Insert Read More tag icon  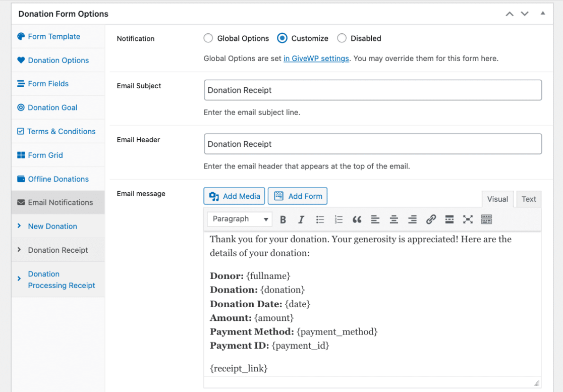pyautogui.click(x=449, y=219)
